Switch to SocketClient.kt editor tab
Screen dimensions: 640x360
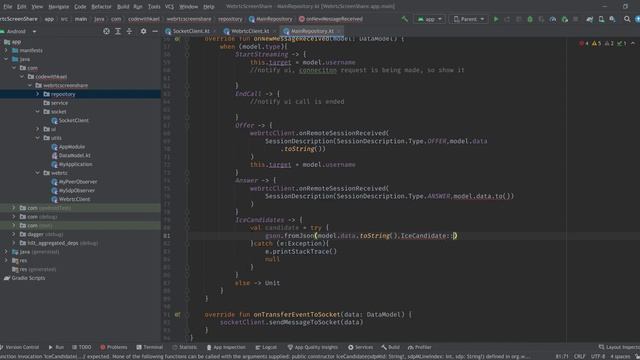pyautogui.click(x=191, y=31)
